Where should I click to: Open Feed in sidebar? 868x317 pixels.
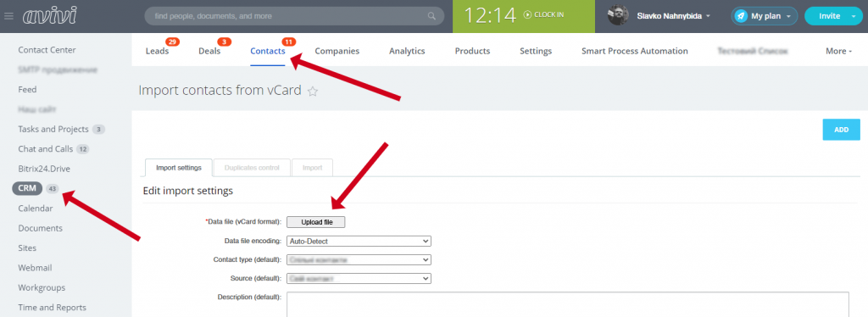click(27, 89)
